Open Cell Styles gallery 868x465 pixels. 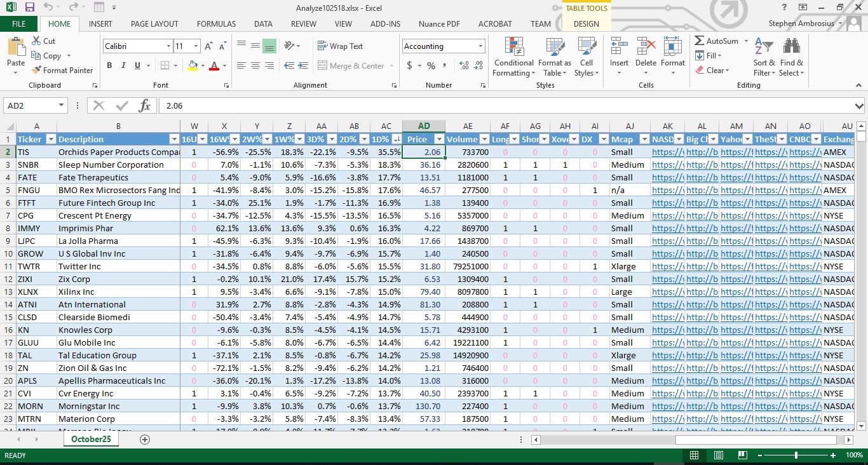[586, 57]
